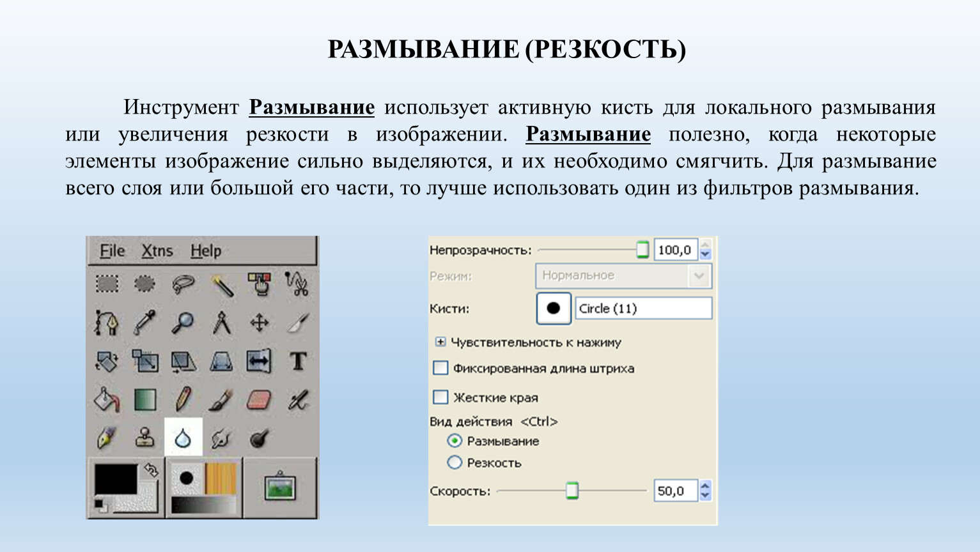Click the Circle (11) brush name field
Viewport: 980px width, 552px height.
coord(643,309)
